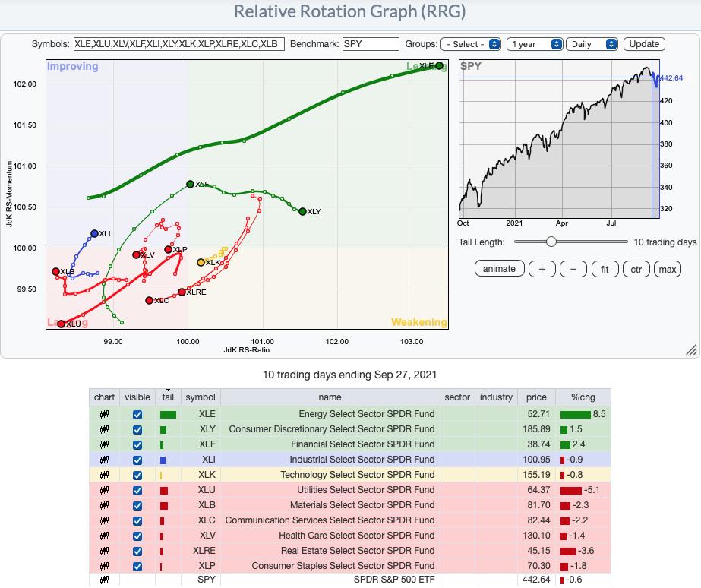The width and height of the screenshot is (701, 588).
Task: Click the XLY dot on the RRG graph
Action: 302,211
